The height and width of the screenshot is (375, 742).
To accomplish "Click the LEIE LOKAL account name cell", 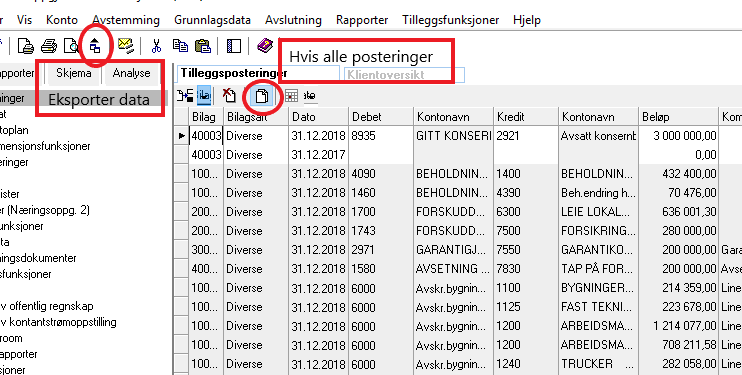I will click(599, 212).
